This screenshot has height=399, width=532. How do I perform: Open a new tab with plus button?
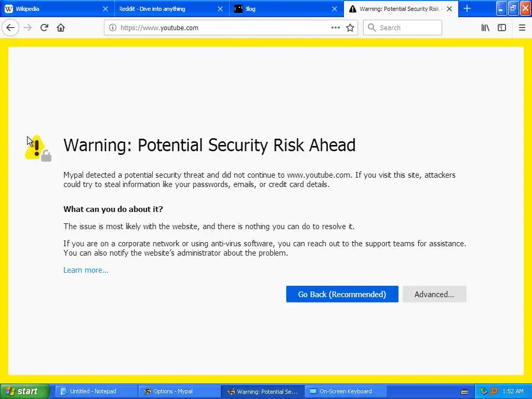467,9
